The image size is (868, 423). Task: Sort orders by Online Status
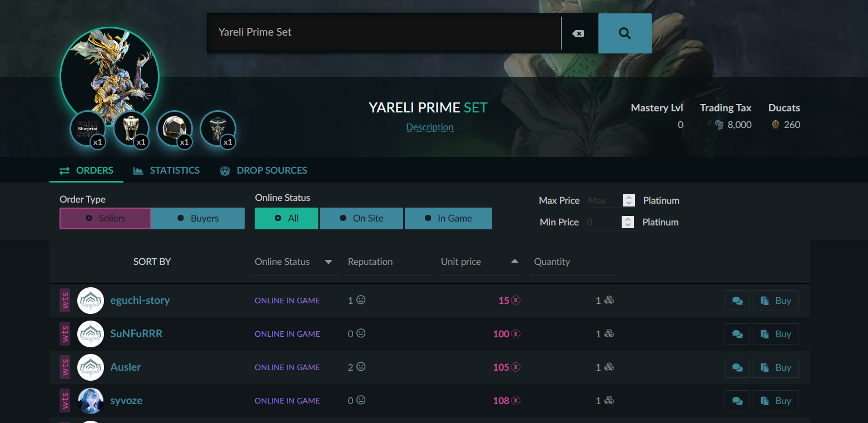pyautogui.click(x=294, y=262)
